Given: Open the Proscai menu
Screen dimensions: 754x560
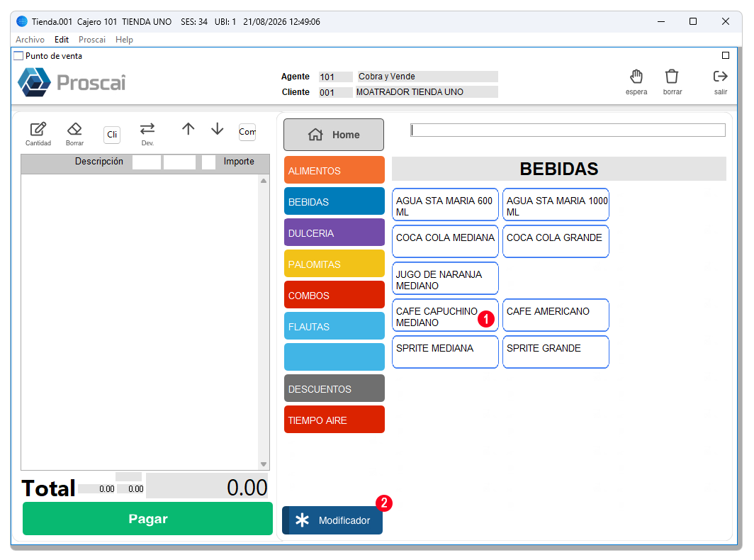Looking at the screenshot, I should point(92,40).
